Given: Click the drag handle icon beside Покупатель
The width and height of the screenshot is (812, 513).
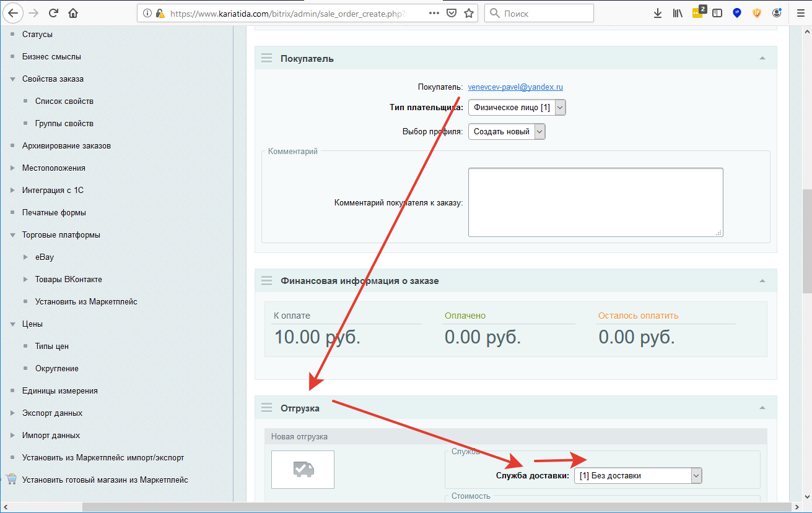Looking at the screenshot, I should 267,58.
